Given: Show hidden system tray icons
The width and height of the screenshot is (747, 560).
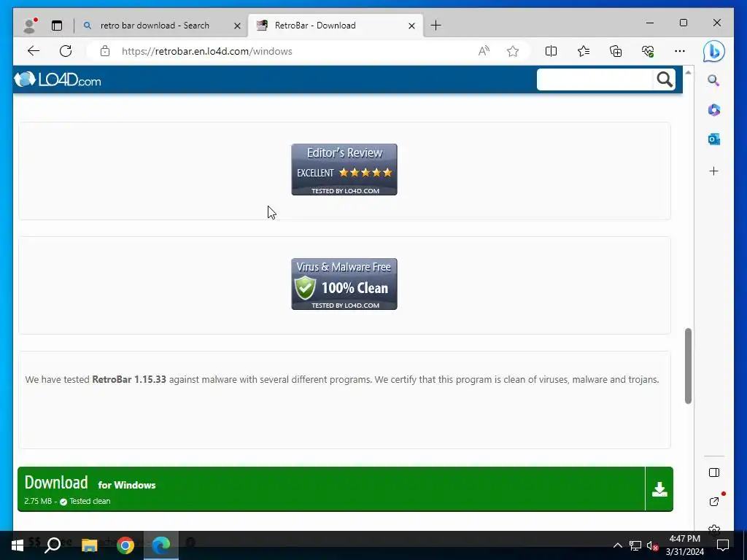Looking at the screenshot, I should (x=617, y=545).
